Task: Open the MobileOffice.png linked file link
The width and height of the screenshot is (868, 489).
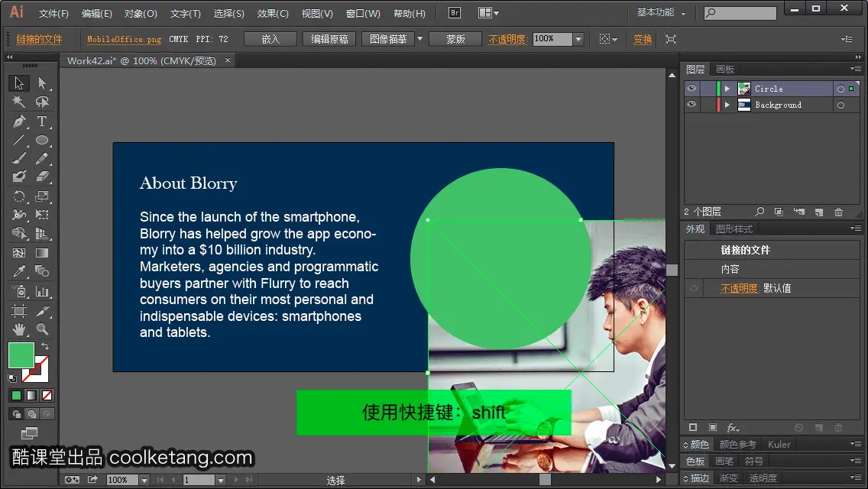Action: [124, 39]
